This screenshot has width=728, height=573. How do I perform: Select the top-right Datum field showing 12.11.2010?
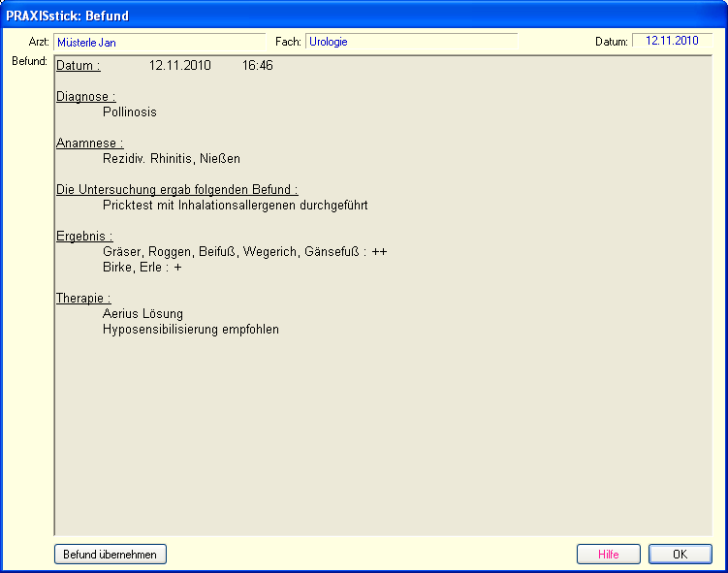672,41
